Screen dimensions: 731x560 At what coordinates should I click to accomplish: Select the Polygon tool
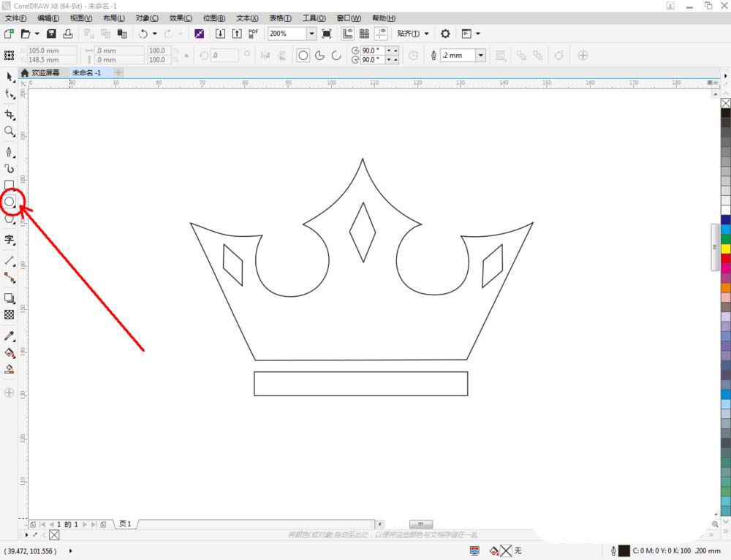tap(10, 219)
